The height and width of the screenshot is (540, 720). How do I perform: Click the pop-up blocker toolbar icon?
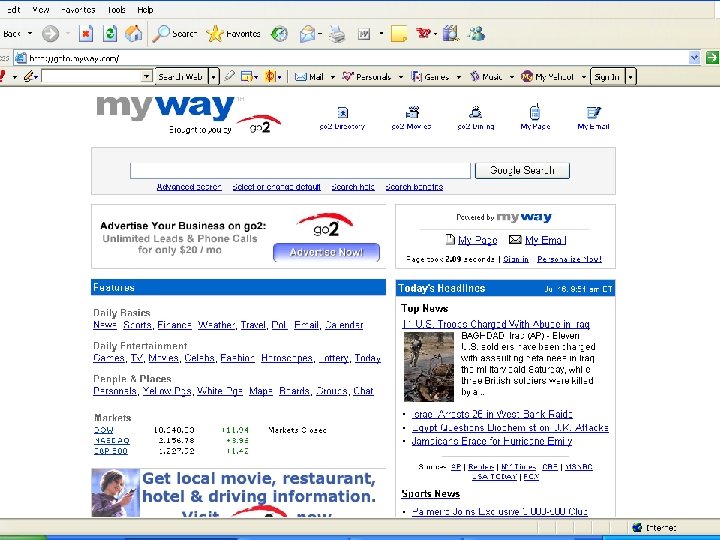[x=249, y=77]
